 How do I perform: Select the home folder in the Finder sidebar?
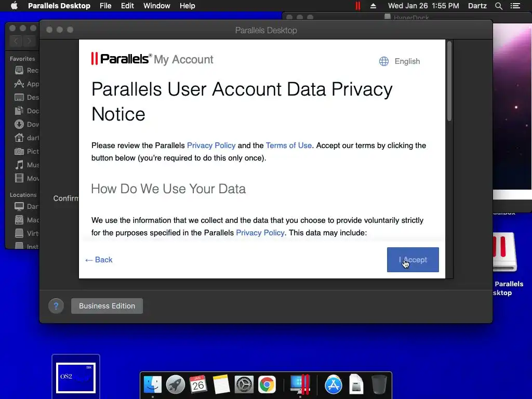coord(26,138)
